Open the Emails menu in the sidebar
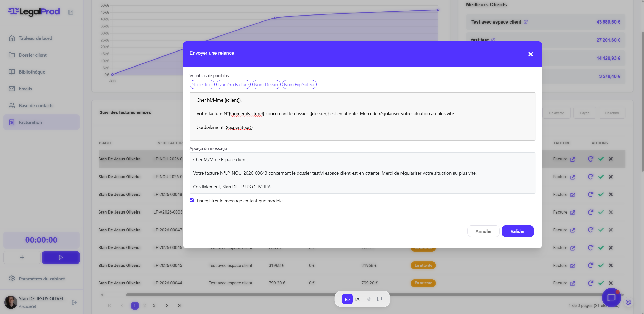This screenshot has height=314, width=644. 25,89
